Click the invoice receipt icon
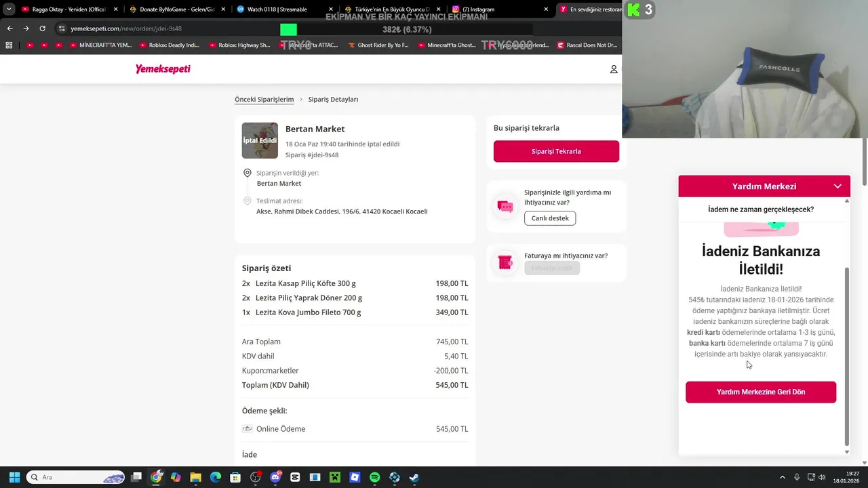Screen dimensions: 868x488 505,262
